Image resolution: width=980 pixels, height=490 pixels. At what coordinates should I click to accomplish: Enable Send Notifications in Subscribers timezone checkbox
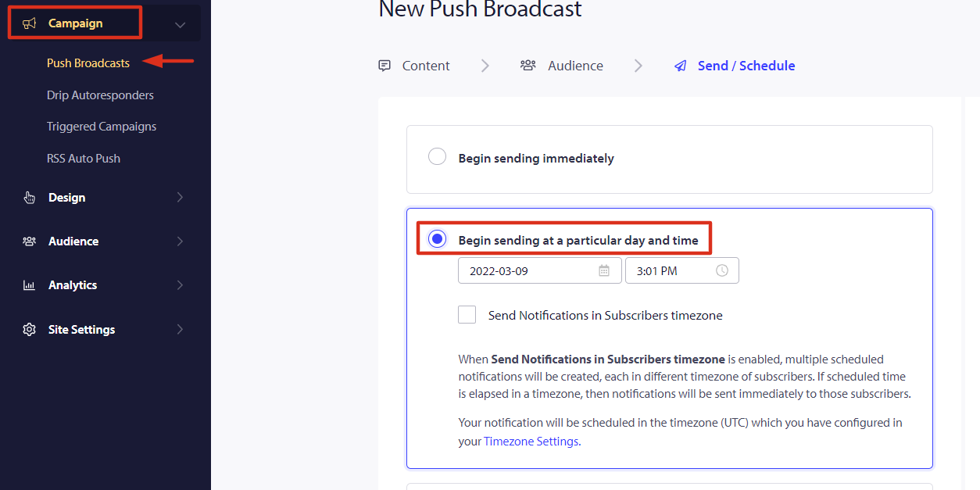(467, 314)
